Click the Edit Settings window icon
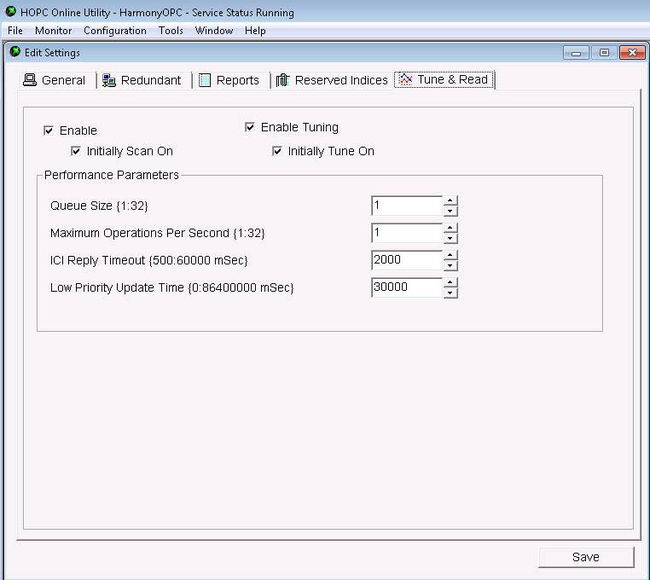The image size is (650, 580). [x=15, y=51]
